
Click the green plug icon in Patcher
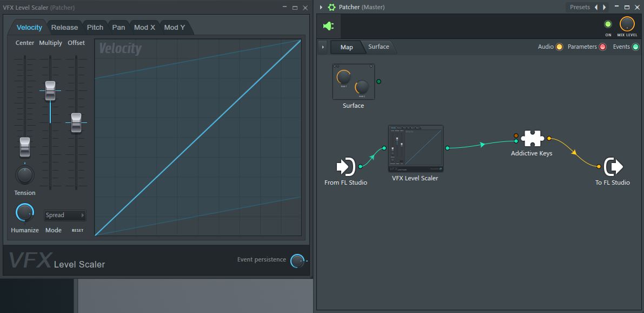pyautogui.click(x=329, y=27)
